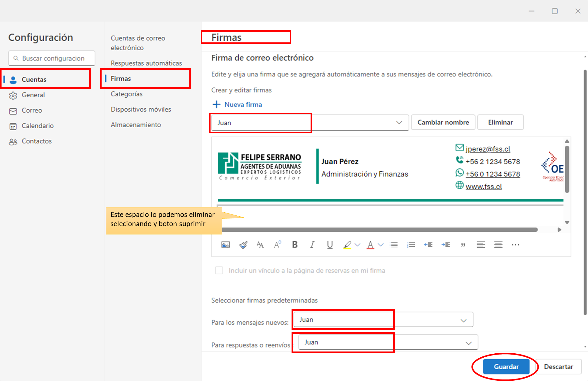Click settings pane vertical scrollbar

click(585, 192)
